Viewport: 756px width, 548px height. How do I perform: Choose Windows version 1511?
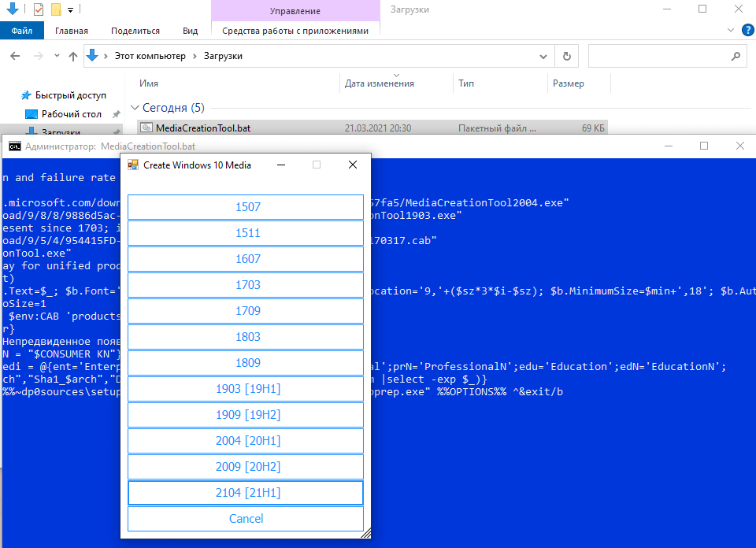pos(246,233)
